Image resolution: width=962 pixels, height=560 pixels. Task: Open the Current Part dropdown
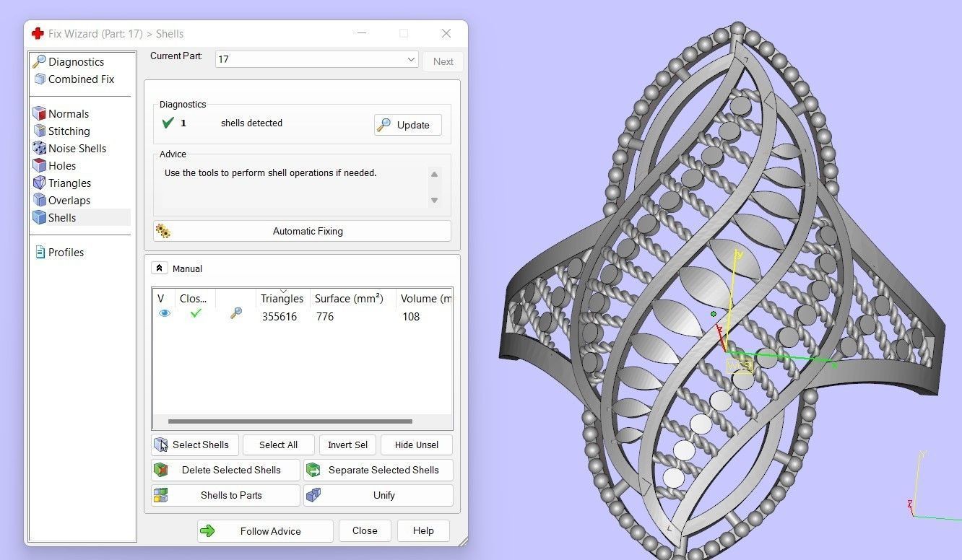[317, 59]
